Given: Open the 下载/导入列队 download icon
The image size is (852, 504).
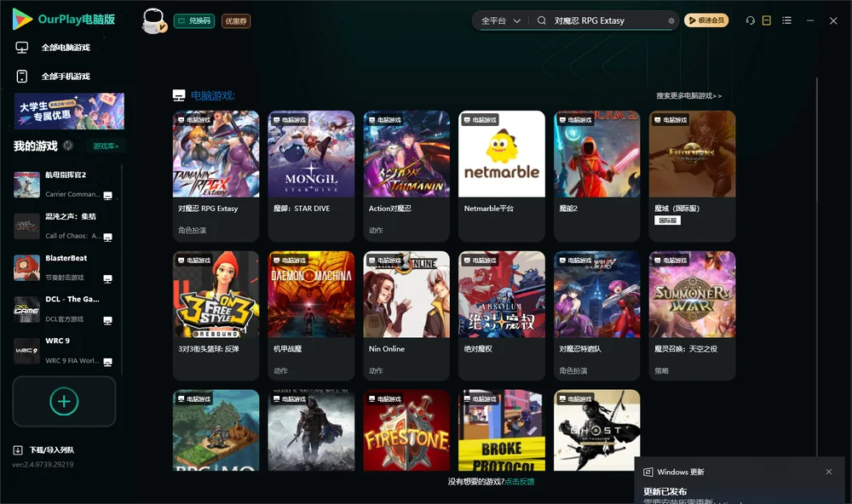Looking at the screenshot, I should click(18, 450).
